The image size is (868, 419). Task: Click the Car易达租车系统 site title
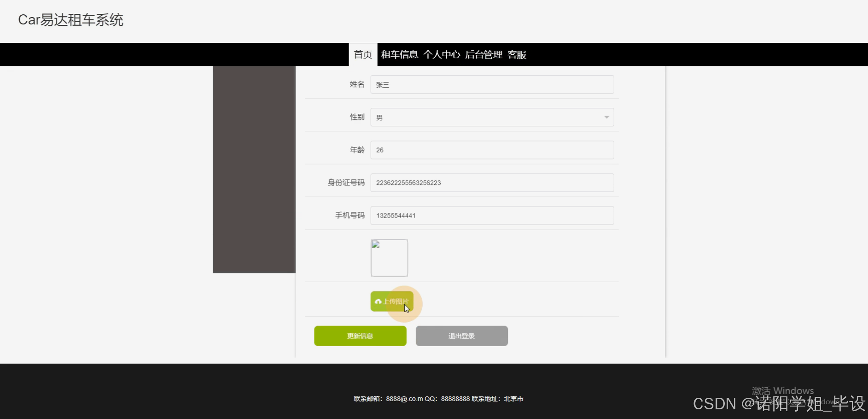coord(70,20)
